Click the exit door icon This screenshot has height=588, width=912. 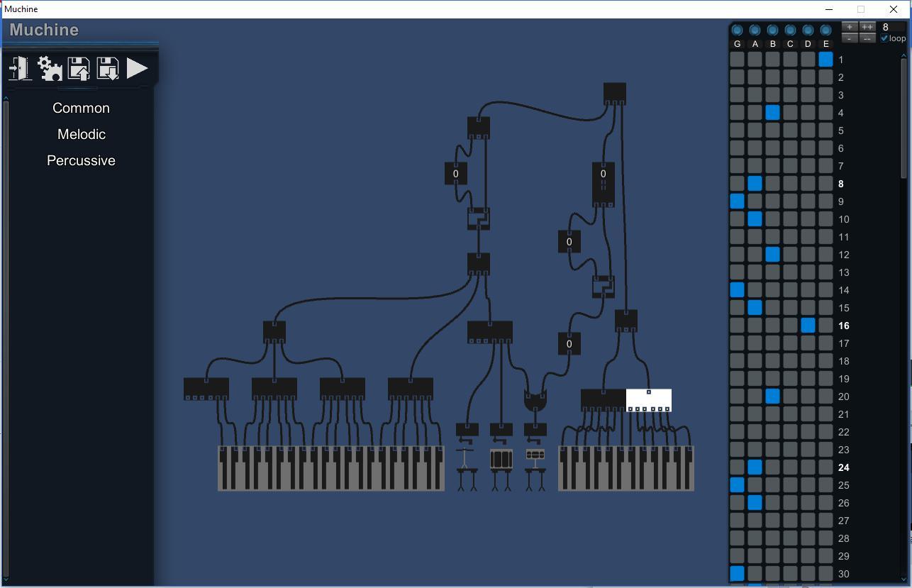click(x=20, y=69)
